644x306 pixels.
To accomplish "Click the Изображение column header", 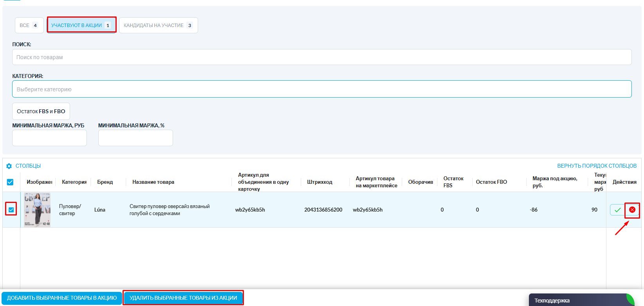I will pyautogui.click(x=39, y=182).
